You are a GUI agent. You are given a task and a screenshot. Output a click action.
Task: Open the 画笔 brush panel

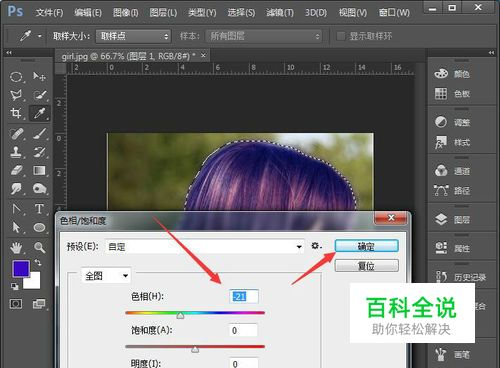pyautogui.click(x=452, y=355)
